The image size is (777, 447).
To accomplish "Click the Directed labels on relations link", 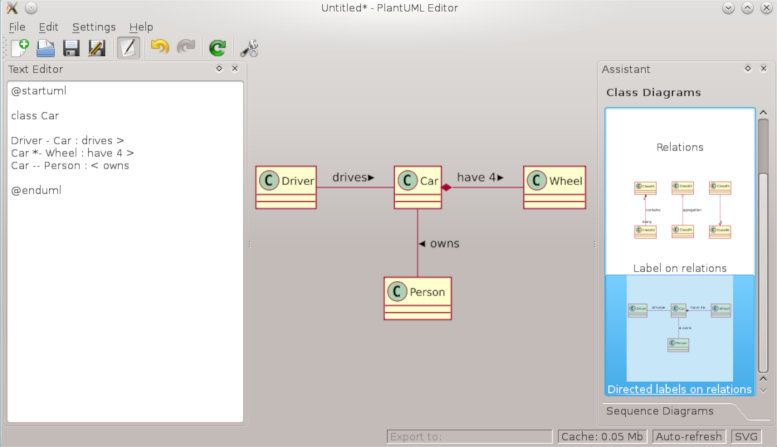I will [x=679, y=389].
